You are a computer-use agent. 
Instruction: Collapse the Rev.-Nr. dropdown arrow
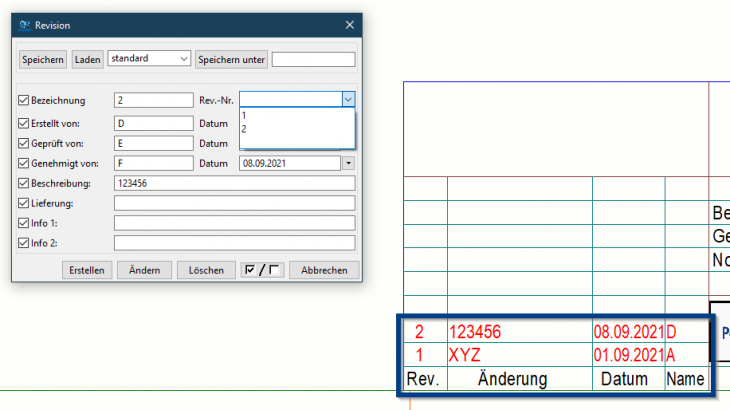tap(348, 99)
